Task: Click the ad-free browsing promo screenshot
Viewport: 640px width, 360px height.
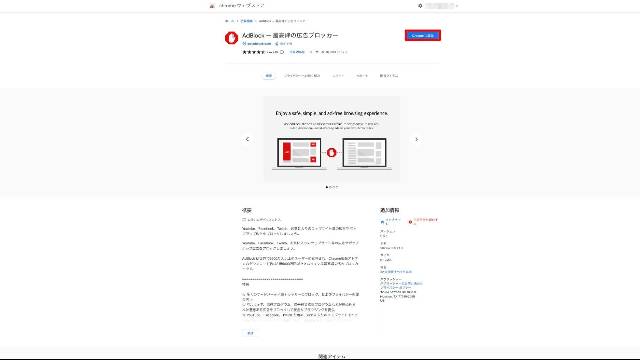Action: point(331,139)
